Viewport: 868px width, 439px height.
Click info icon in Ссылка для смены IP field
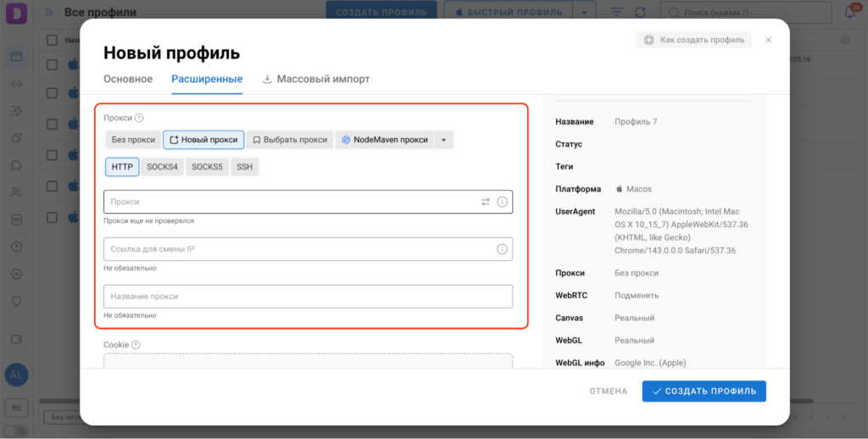click(502, 249)
